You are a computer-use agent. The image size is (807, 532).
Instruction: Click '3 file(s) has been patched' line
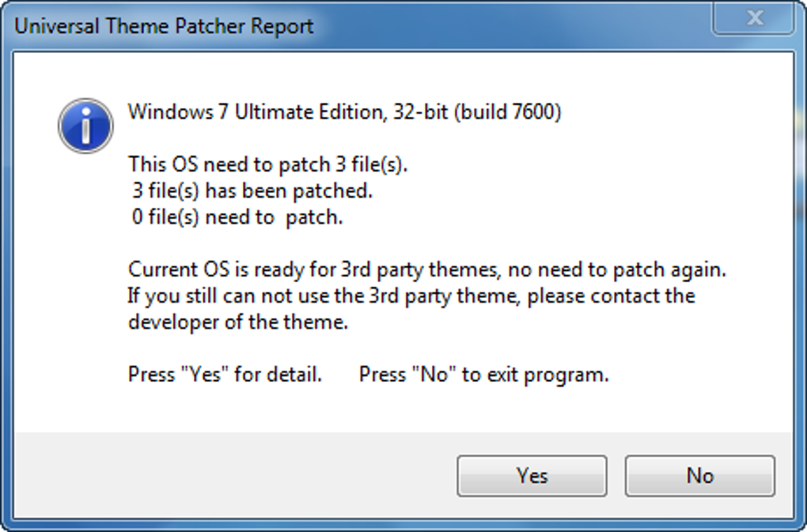[252, 191]
